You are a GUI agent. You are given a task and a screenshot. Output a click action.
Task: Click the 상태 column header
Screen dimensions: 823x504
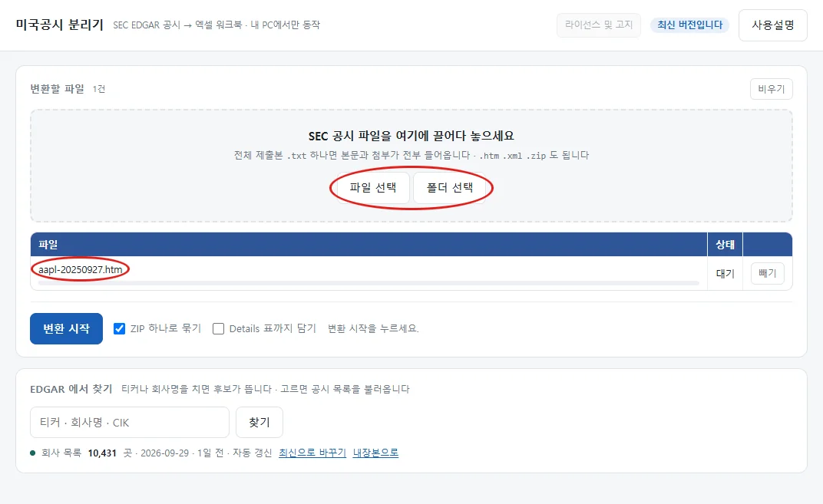725,245
